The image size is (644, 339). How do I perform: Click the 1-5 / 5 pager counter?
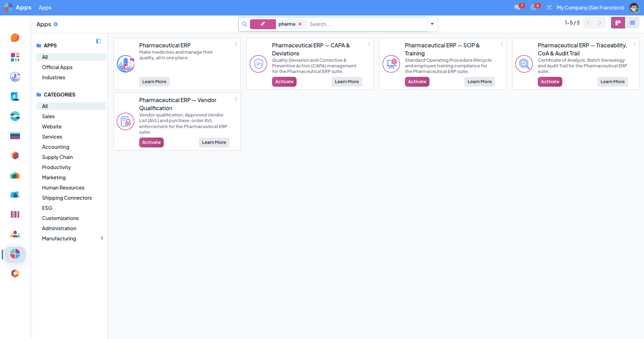point(572,23)
